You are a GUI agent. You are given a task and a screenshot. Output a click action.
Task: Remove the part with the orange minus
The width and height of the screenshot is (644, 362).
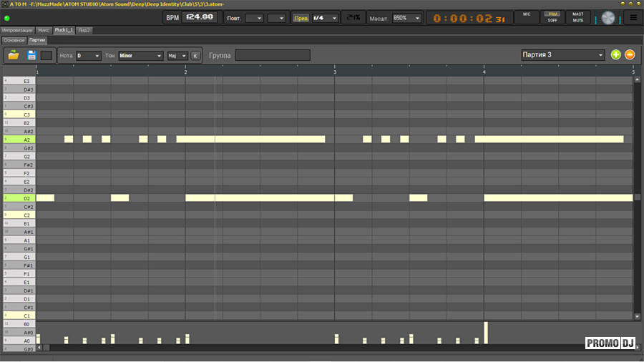630,55
